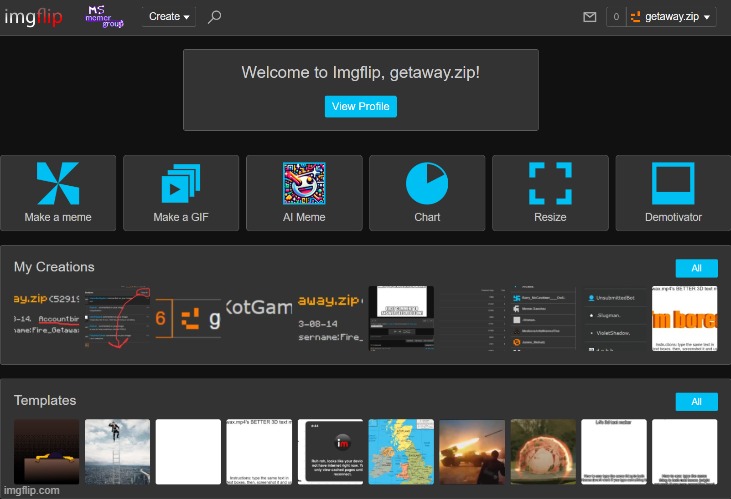Select the rocket launcher firing template
This screenshot has height=499, width=731.
pyautogui.click(x=472, y=451)
